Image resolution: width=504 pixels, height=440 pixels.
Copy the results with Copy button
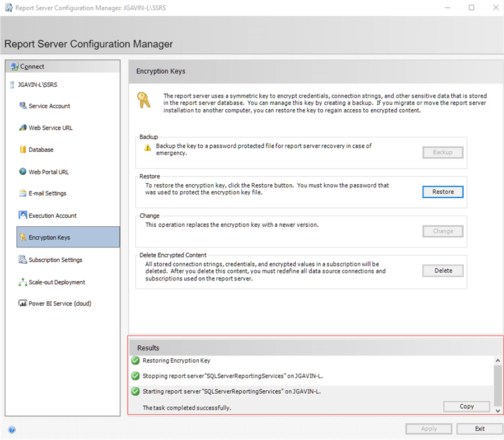tap(466, 406)
